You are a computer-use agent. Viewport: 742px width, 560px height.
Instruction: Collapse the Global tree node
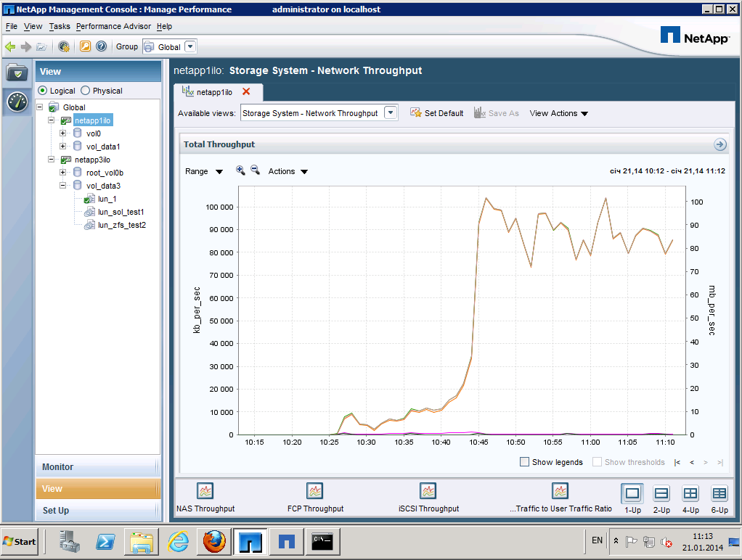pos(40,107)
